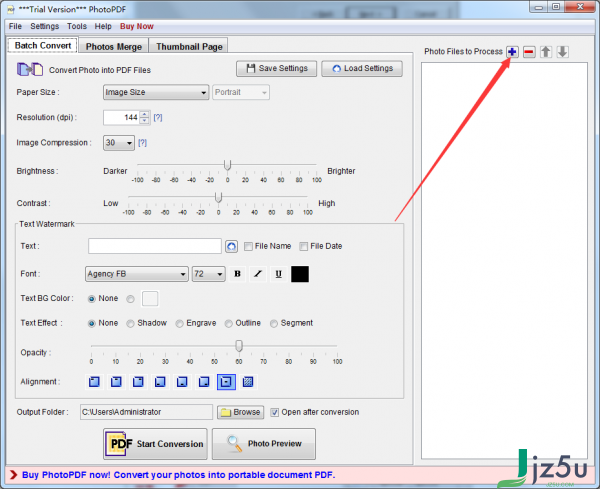The width and height of the screenshot is (600, 489).
Task: Open the Agency FB font dropdown
Action: point(137,274)
